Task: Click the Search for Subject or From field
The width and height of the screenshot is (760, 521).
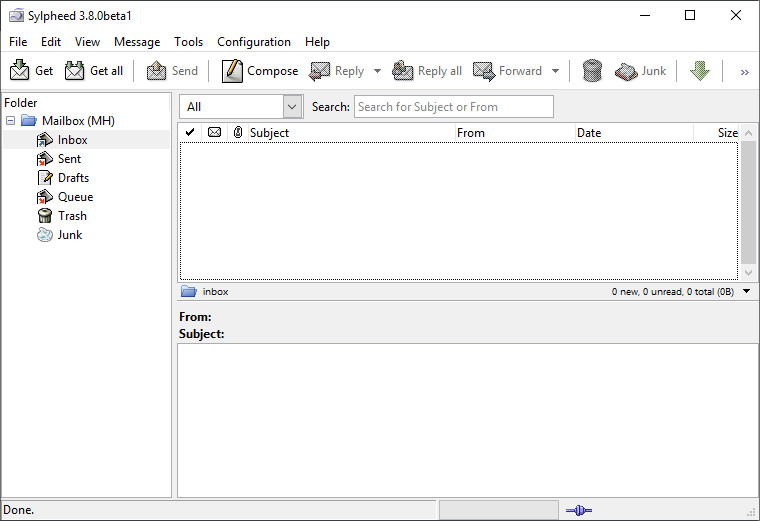Action: coord(454,107)
